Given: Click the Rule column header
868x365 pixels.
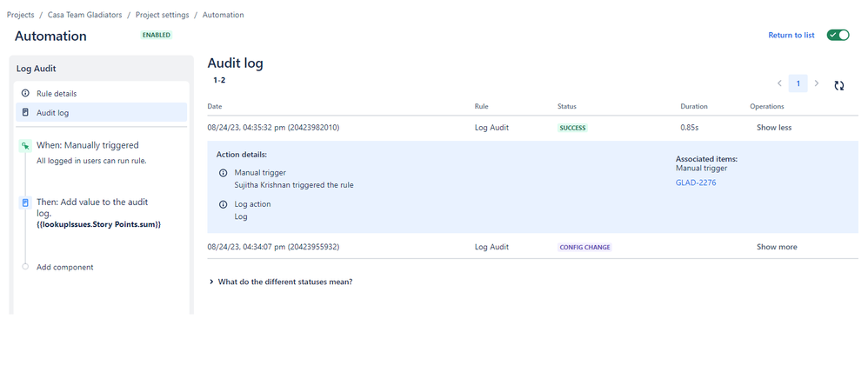Looking at the screenshot, I should [x=482, y=106].
